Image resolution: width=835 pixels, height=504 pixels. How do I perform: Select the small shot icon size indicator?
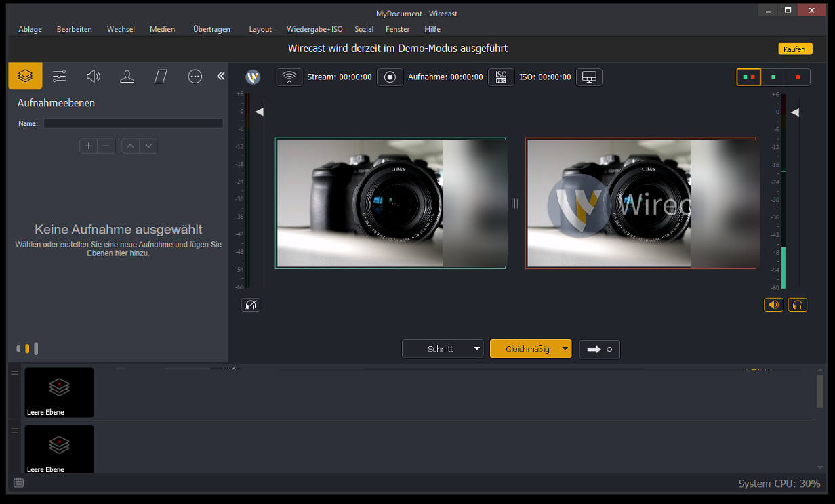pyautogui.click(x=18, y=349)
